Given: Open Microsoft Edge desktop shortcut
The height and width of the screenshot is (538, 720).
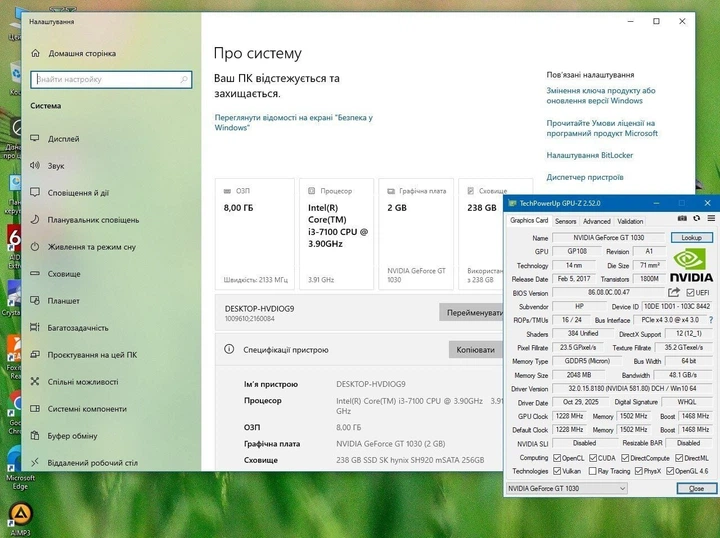Looking at the screenshot, I should click(18, 468).
